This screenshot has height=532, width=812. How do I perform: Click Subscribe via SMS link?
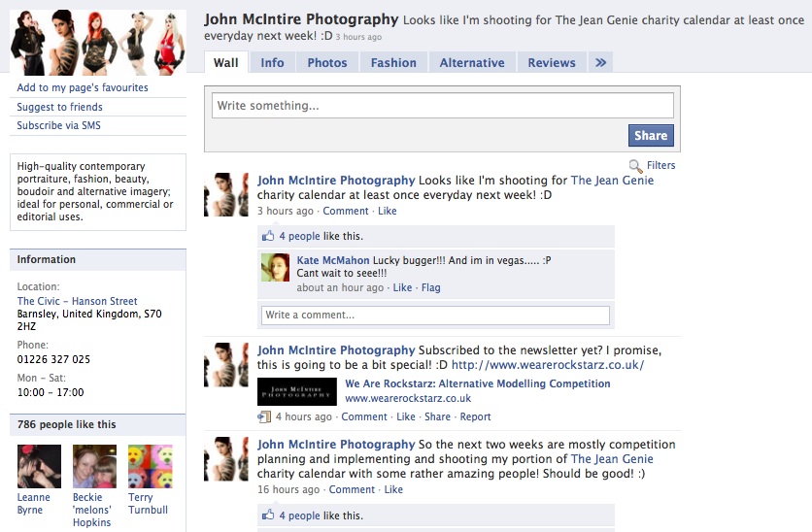(58, 125)
